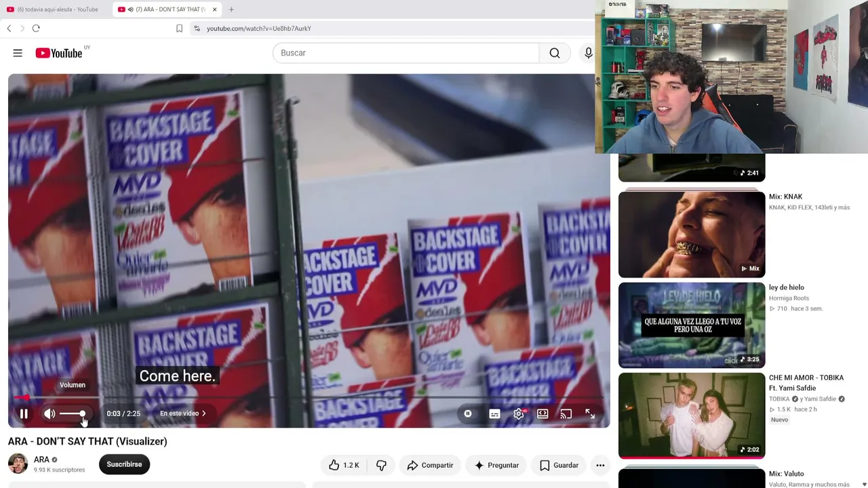The image size is (868, 488).
Task: Click the 'Valuto, Ramma y muchos más' text
Action: click(809, 485)
